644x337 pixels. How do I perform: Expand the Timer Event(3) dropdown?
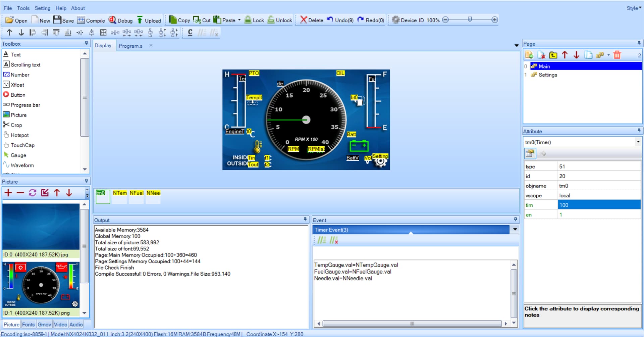pyautogui.click(x=515, y=230)
